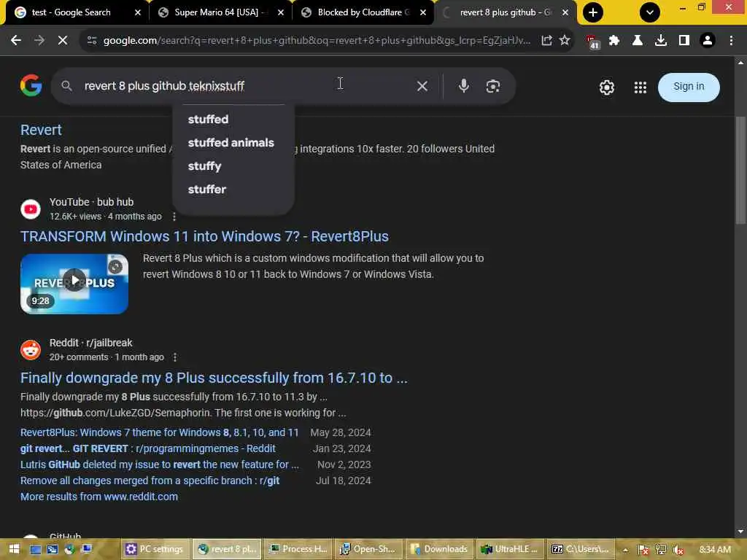Image resolution: width=747 pixels, height=560 pixels.
Task: Bookmark this page with the star icon
Action: pyautogui.click(x=565, y=41)
